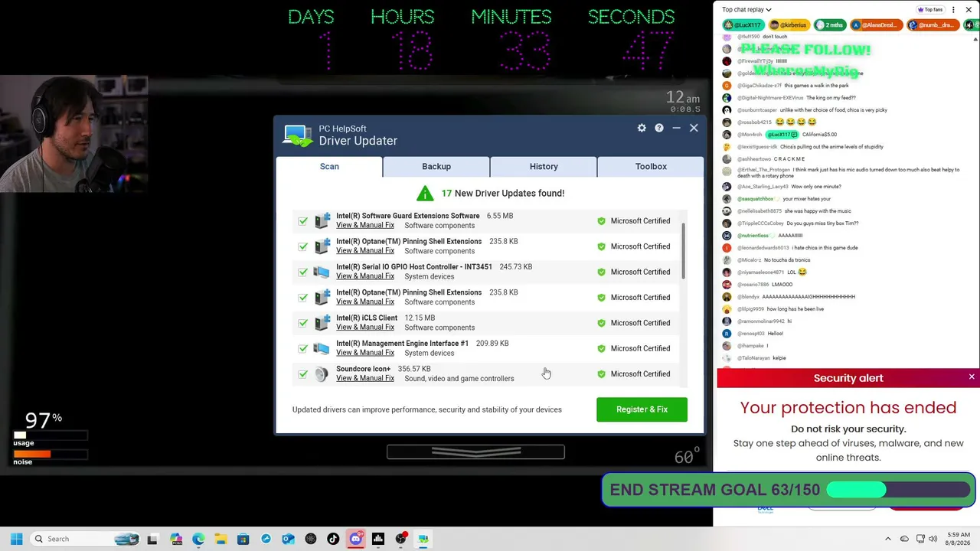
Task: Click 'Your protection has ended' alert text
Action: [x=848, y=407]
